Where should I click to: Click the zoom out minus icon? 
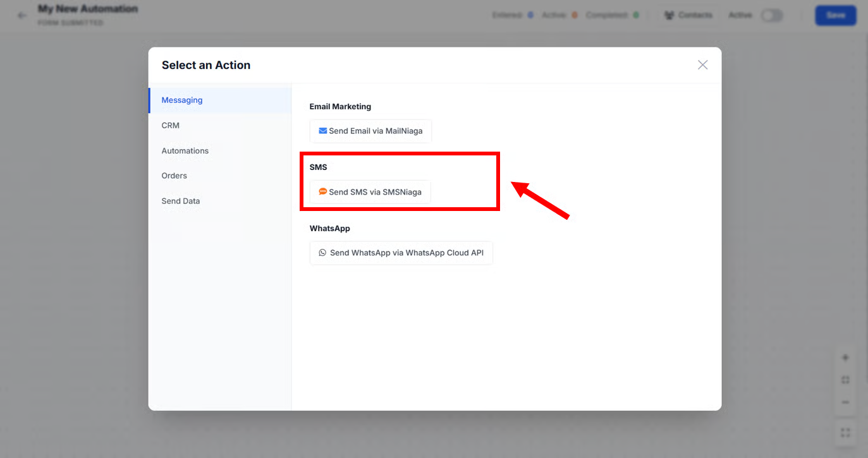click(845, 402)
